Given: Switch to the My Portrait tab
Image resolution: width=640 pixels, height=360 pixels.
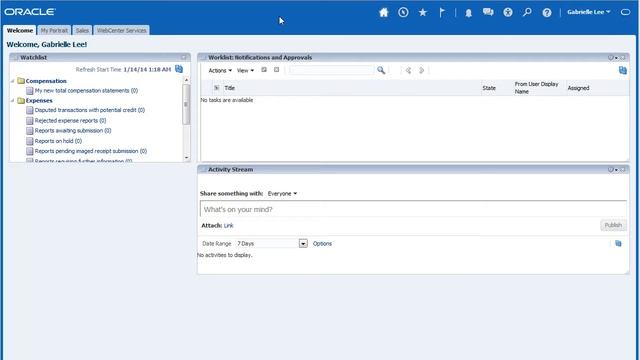Looking at the screenshot, I should tap(54, 30).
